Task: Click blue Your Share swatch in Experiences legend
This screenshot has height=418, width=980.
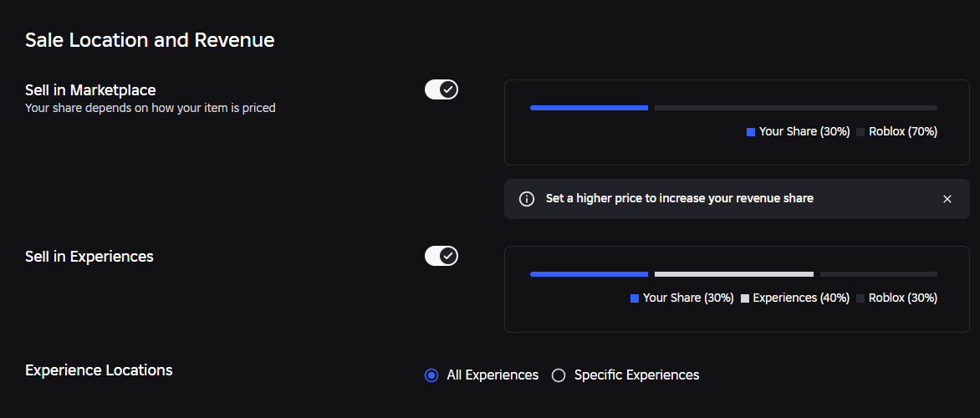Action: [x=635, y=298]
